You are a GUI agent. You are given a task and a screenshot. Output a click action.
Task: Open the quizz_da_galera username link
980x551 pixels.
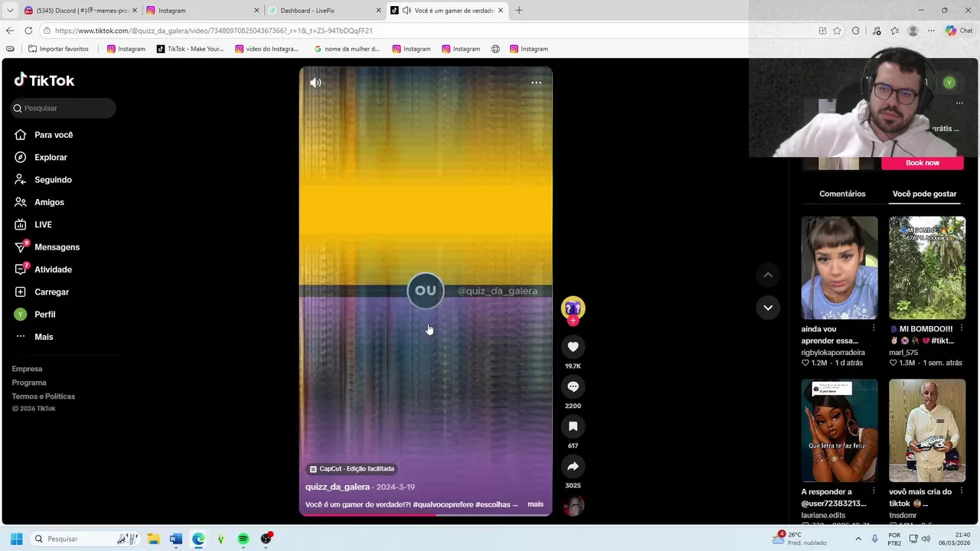[x=338, y=487]
